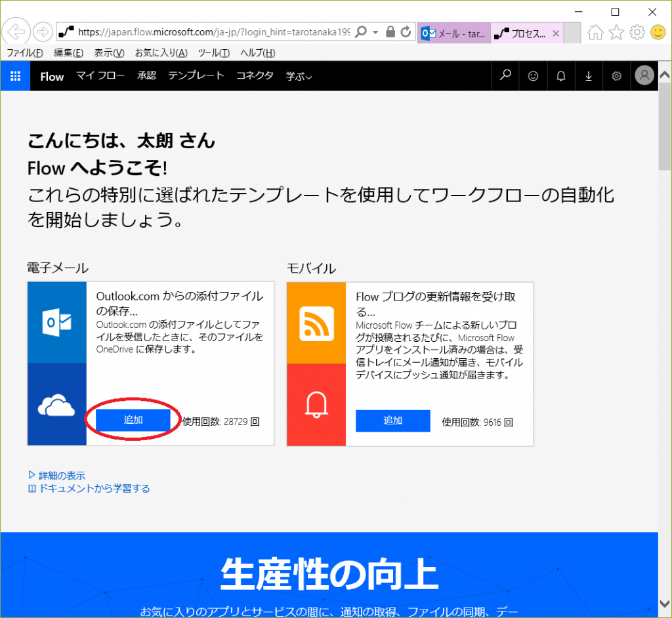This screenshot has height=618, width=672.
Task: Click 使用回数: 9616 回 text
Action: (x=478, y=422)
